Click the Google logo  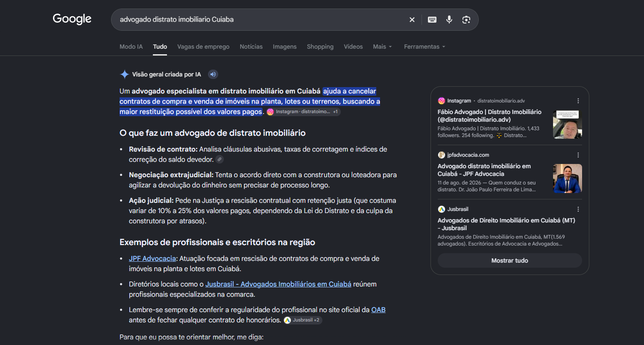coord(72,19)
